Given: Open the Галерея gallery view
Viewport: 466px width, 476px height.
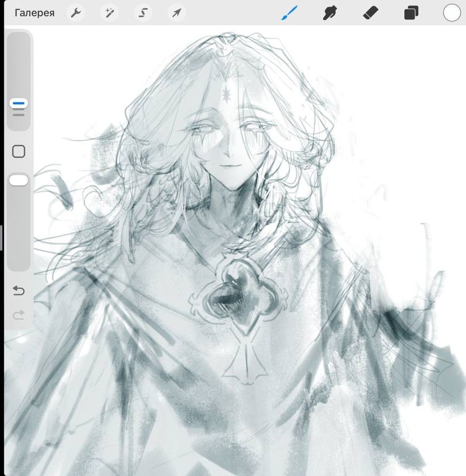Looking at the screenshot, I should (35, 13).
